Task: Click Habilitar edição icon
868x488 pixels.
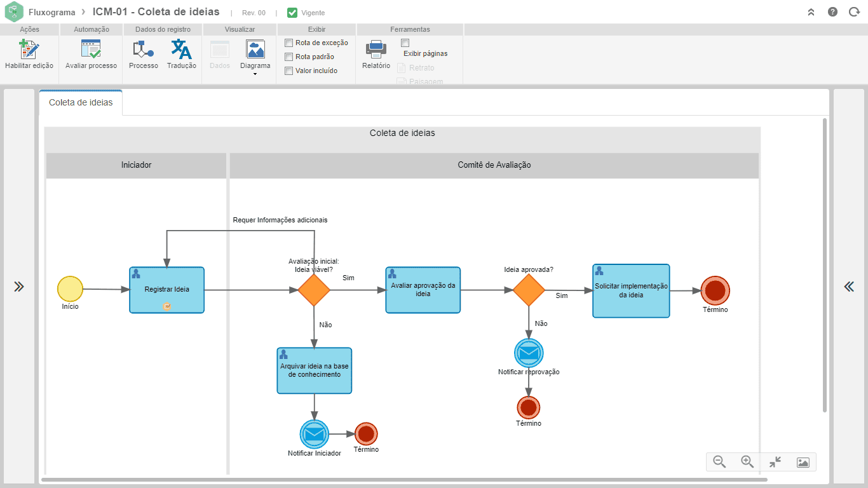Action: pyautogui.click(x=29, y=50)
